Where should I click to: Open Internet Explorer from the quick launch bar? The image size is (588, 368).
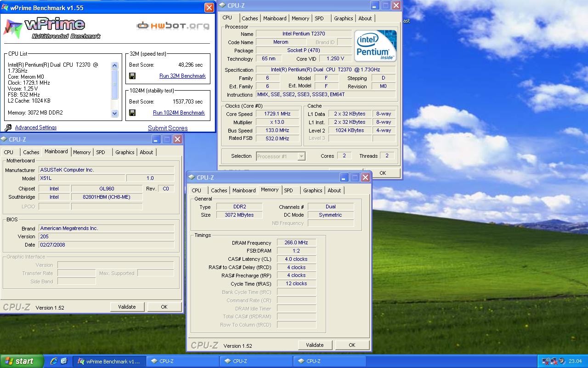click(x=54, y=361)
